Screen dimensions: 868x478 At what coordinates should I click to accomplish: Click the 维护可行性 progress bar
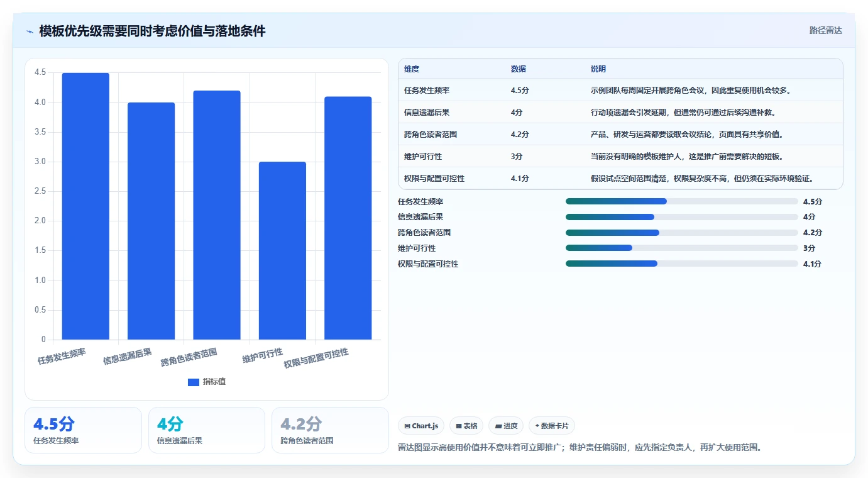(x=681, y=248)
